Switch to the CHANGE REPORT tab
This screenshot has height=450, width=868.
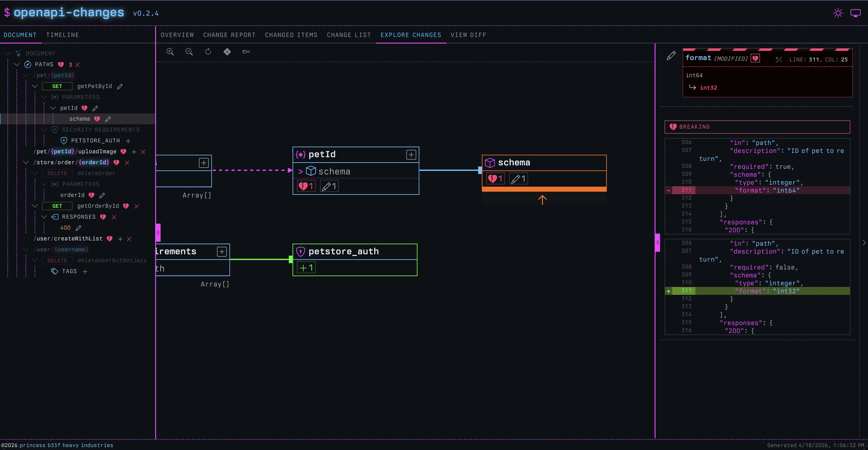[229, 35]
